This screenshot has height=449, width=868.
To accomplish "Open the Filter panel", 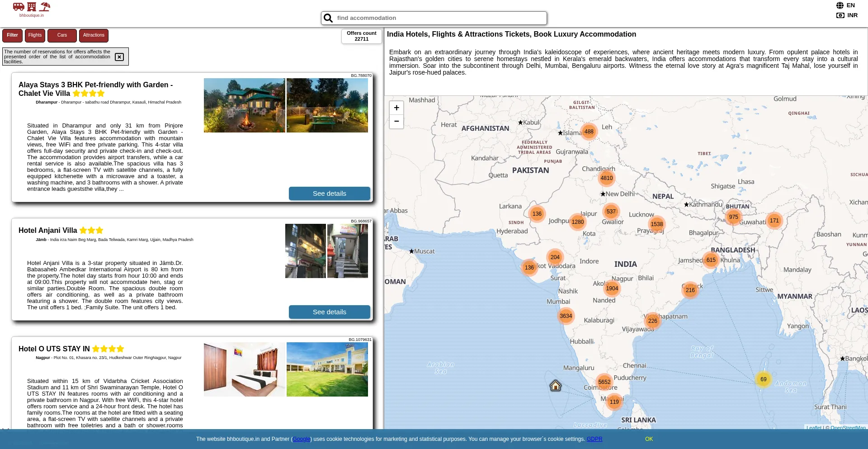I will point(12,35).
